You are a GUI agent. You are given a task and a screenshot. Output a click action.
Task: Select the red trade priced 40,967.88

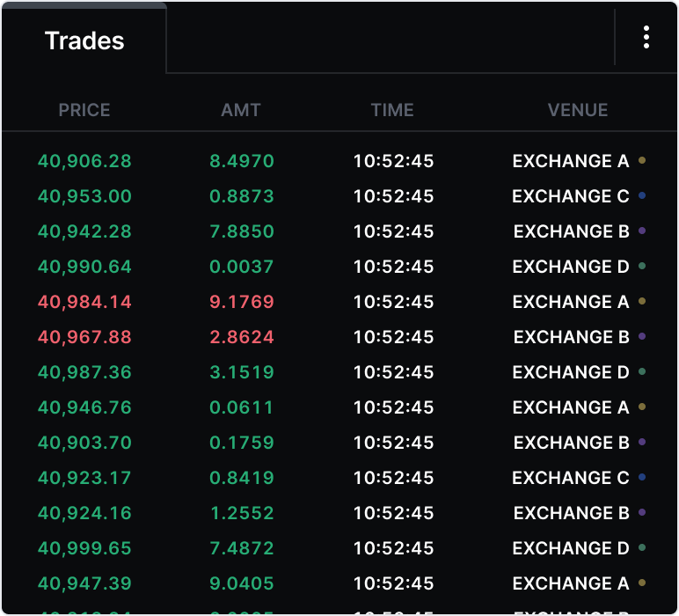(84, 337)
